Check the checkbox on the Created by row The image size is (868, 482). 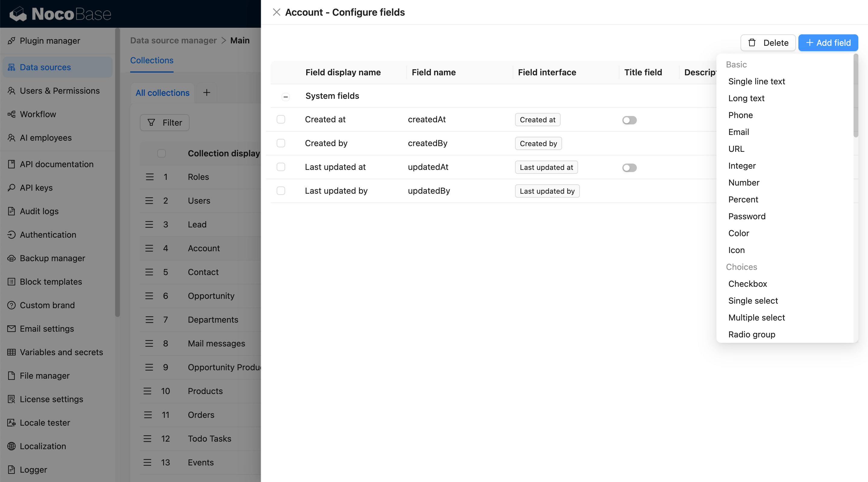(281, 143)
